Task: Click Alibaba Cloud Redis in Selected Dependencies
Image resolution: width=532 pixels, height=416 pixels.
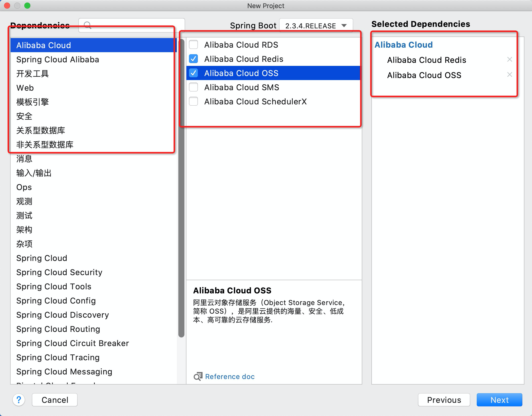Action: (x=427, y=60)
